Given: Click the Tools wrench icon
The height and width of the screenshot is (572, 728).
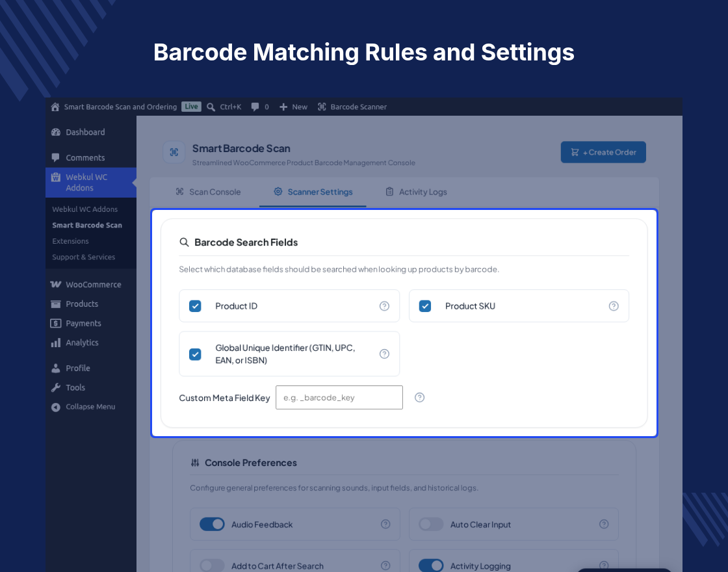Looking at the screenshot, I should 56,387.
